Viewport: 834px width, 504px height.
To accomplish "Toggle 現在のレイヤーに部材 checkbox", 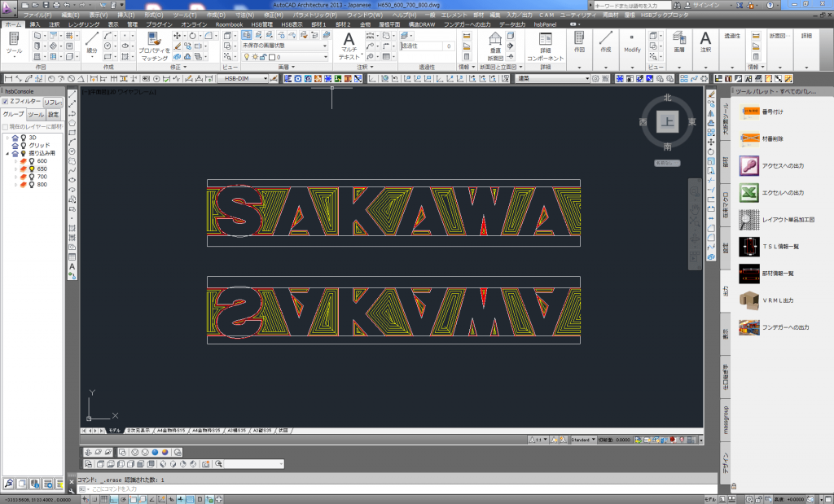I will [6, 126].
